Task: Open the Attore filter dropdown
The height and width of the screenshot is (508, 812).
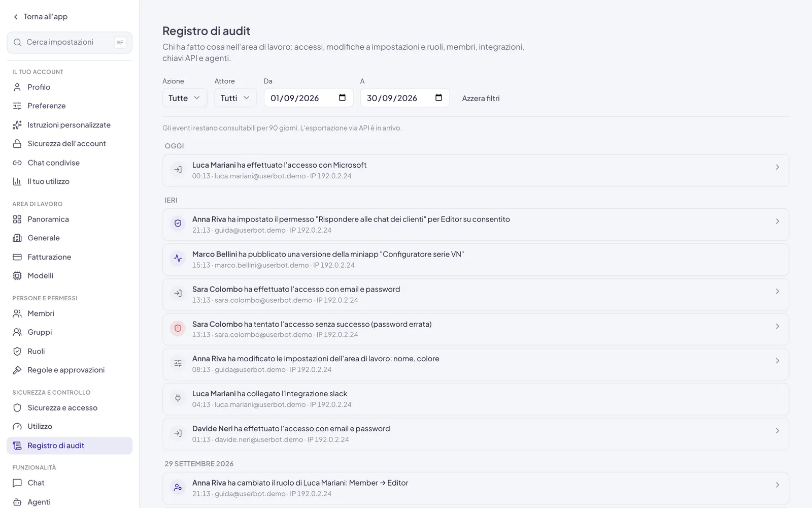Action: tap(235, 98)
